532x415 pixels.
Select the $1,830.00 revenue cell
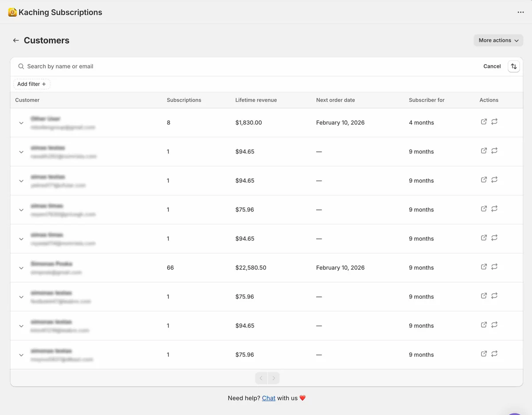pyautogui.click(x=249, y=123)
